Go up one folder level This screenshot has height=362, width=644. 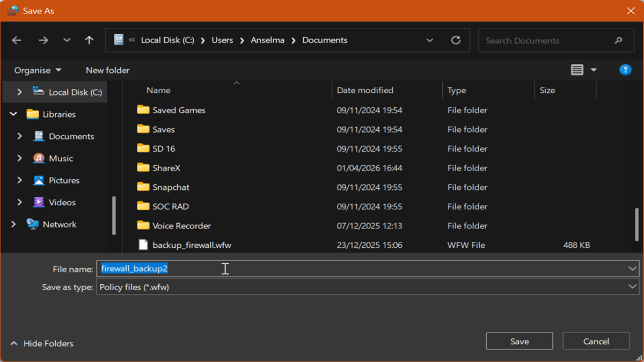pyautogui.click(x=89, y=40)
